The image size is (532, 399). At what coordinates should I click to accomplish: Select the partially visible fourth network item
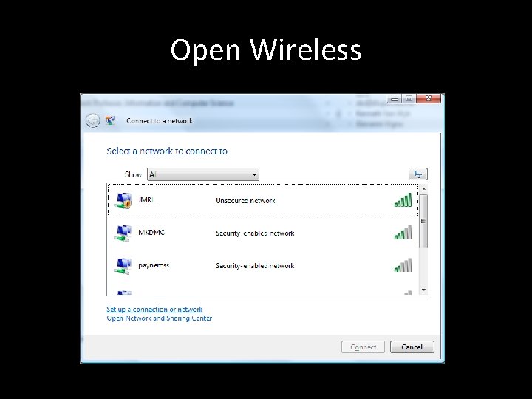(263, 293)
